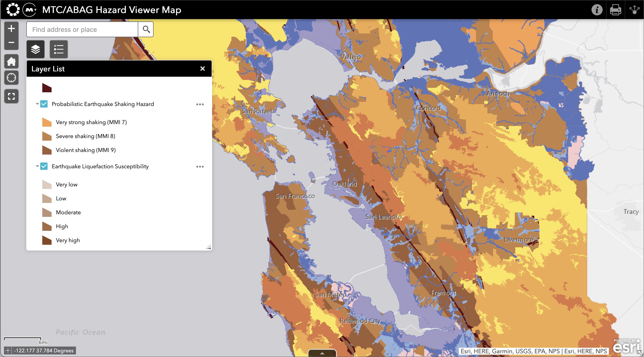Disable the Earthquake Liquefaction Susceptibility layer
This screenshot has width=644, height=357.
click(44, 166)
